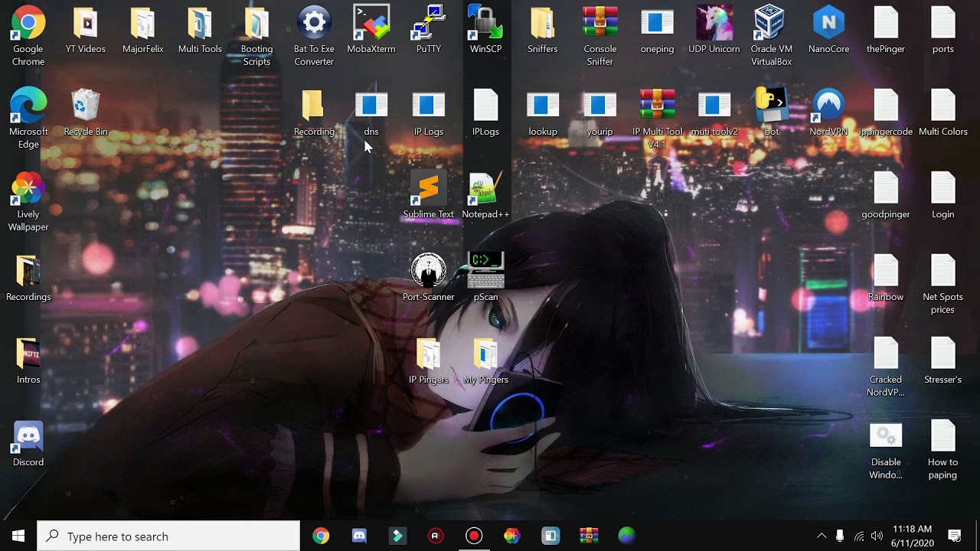Open the network Wi-Fi tray icon
This screenshot has height=551, width=980.
point(858,536)
